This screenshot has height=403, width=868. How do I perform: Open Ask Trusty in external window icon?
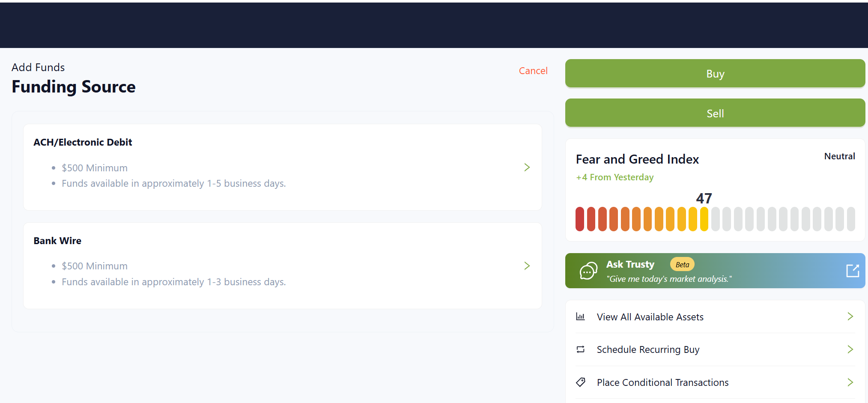click(852, 271)
